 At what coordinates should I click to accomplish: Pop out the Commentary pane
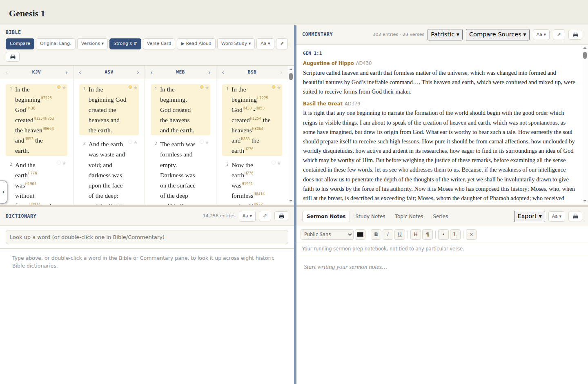tap(559, 35)
